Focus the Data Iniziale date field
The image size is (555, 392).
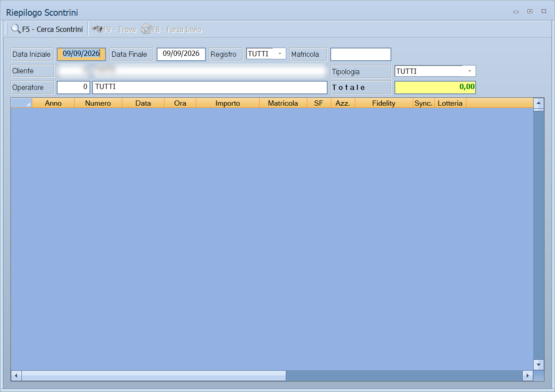click(82, 54)
